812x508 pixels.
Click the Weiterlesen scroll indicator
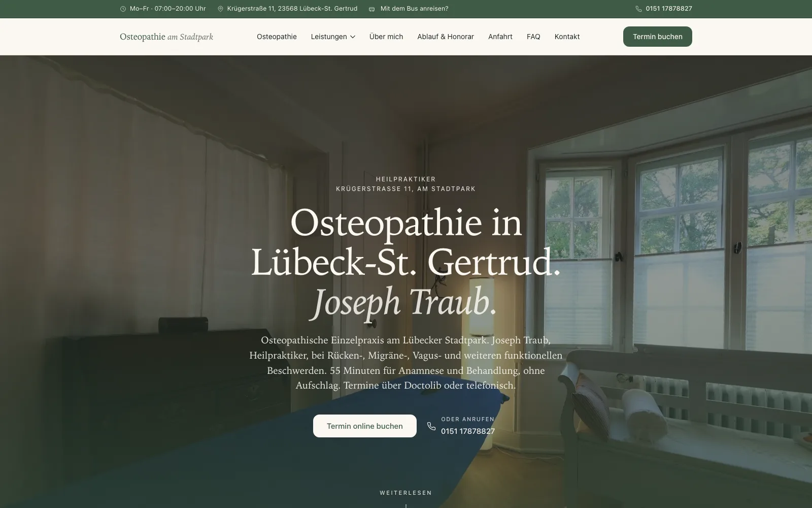pos(406,493)
